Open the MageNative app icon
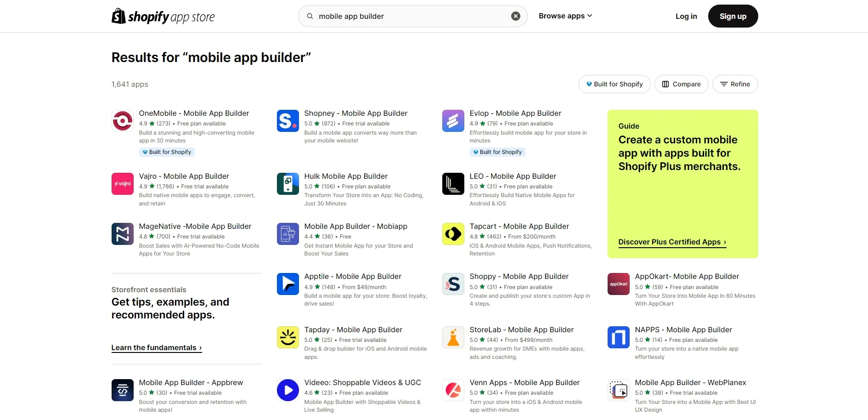The height and width of the screenshot is (420, 868). tap(123, 234)
